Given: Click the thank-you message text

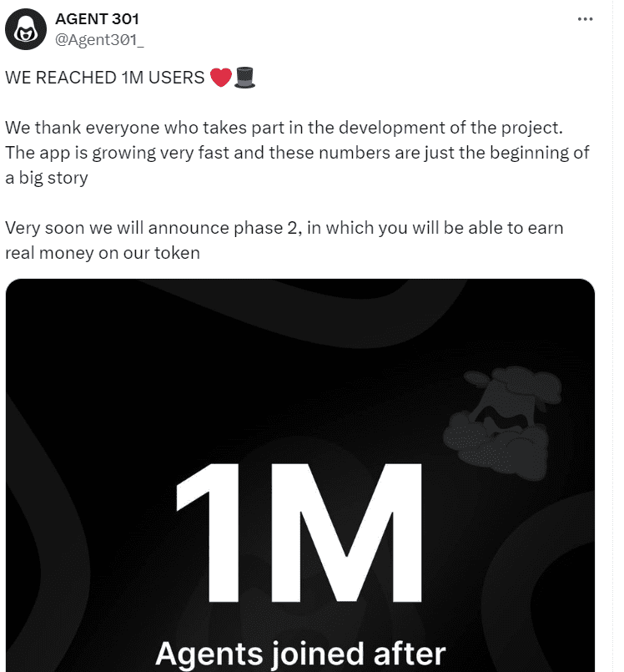Looking at the screenshot, I should [298, 152].
